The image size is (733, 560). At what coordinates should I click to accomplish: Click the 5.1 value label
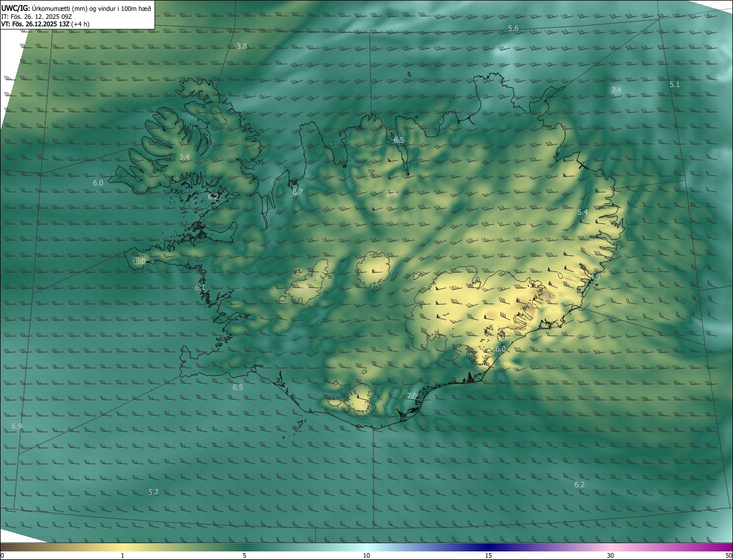pyautogui.click(x=675, y=85)
